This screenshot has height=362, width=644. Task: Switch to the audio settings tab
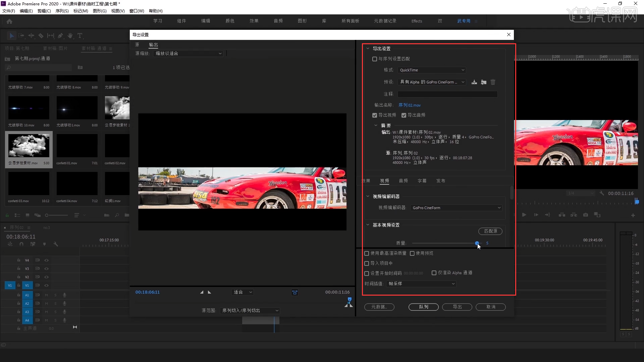tap(403, 181)
